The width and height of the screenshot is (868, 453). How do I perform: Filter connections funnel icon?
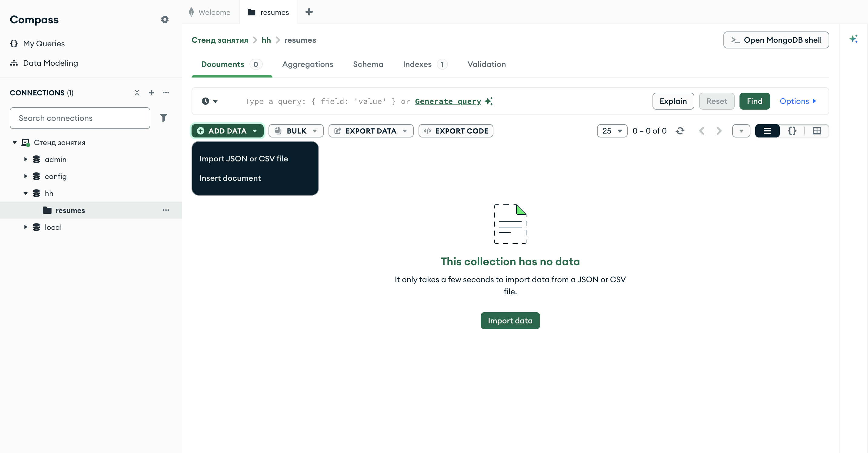click(163, 118)
